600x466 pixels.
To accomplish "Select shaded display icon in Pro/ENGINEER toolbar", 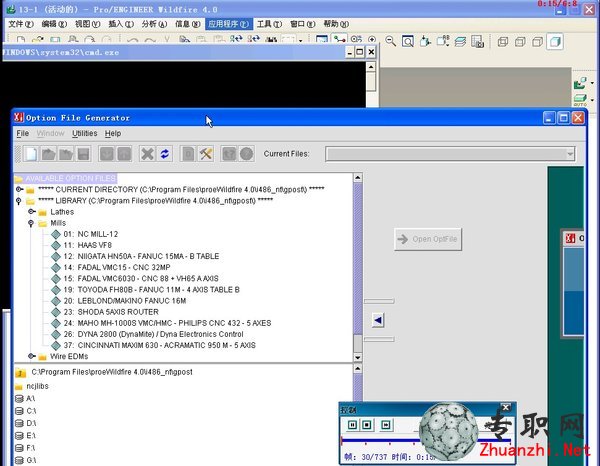I will [555, 41].
